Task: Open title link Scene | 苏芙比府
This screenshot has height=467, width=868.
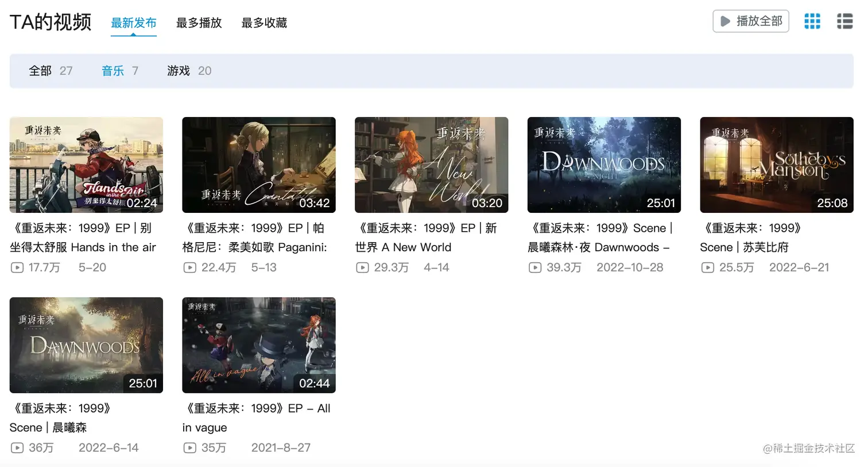Action: click(751, 238)
